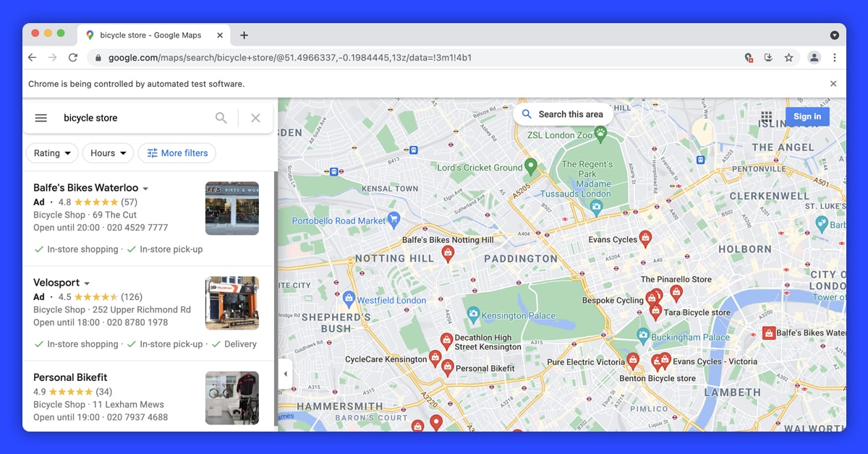Click the ZSL London Zoo paw marker

point(600,133)
